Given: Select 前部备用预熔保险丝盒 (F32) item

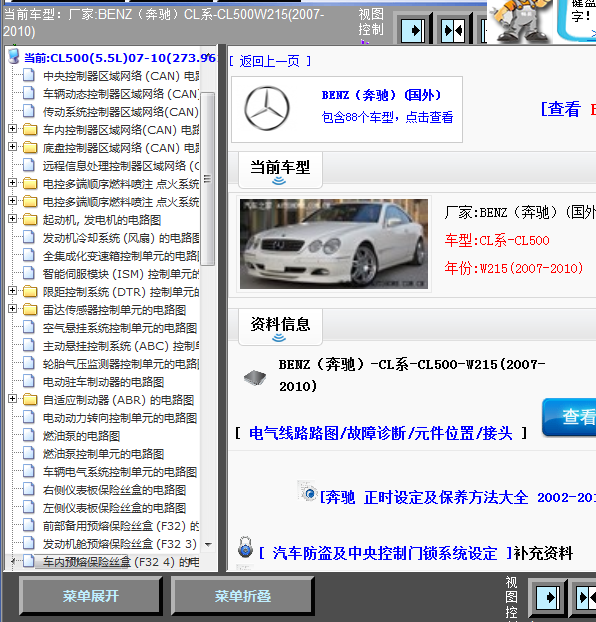Looking at the screenshot, I should click(121, 526).
